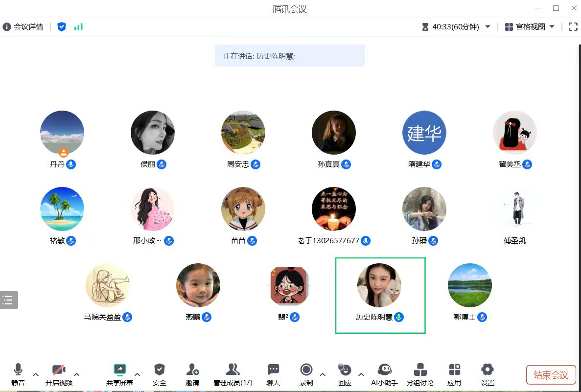Click the red 结束会议 button
The image size is (581, 392).
point(551,375)
